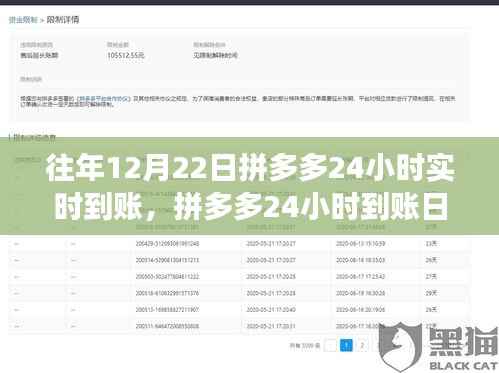Screen dimensions: 499x373
Task: Select the date cell starting 2020-06-13
Action: 360,244
